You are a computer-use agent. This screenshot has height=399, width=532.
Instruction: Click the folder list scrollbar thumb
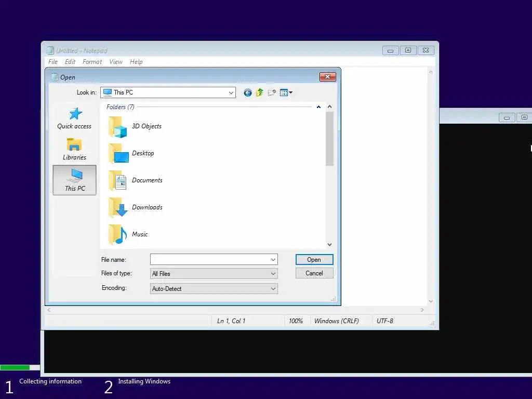[x=329, y=139]
